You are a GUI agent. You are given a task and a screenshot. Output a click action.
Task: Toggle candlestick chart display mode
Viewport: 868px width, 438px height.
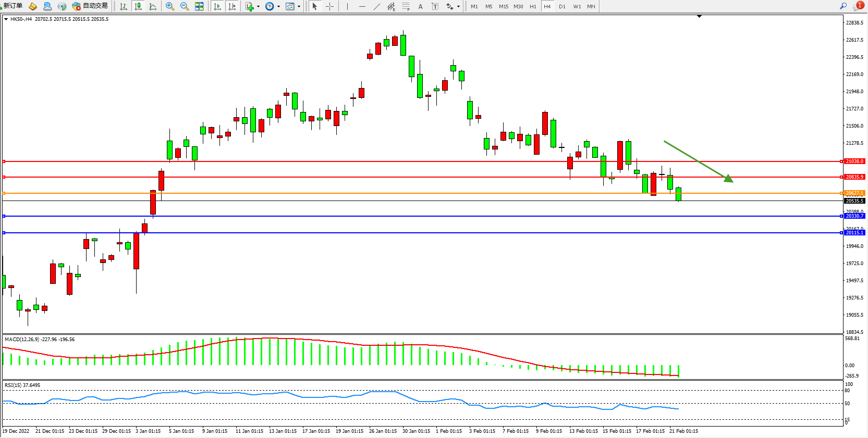(138, 6)
